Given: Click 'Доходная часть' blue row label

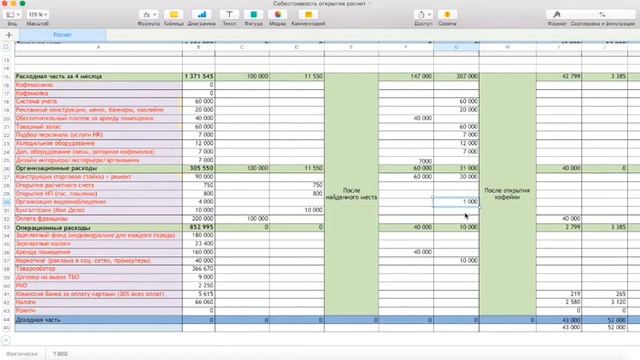Looking at the screenshot, I should point(98,320).
